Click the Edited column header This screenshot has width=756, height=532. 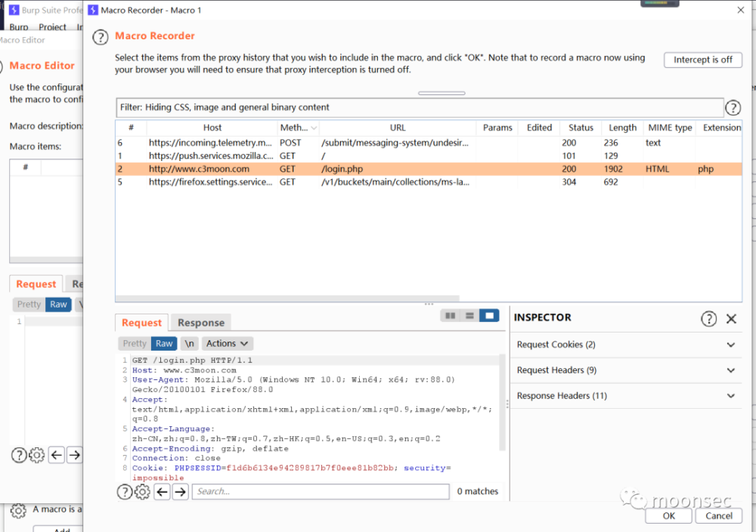pos(539,128)
